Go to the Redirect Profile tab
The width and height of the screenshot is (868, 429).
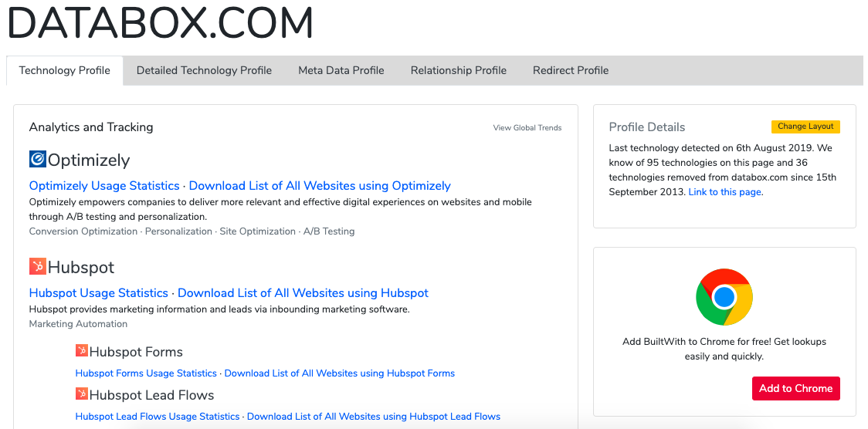click(x=571, y=71)
